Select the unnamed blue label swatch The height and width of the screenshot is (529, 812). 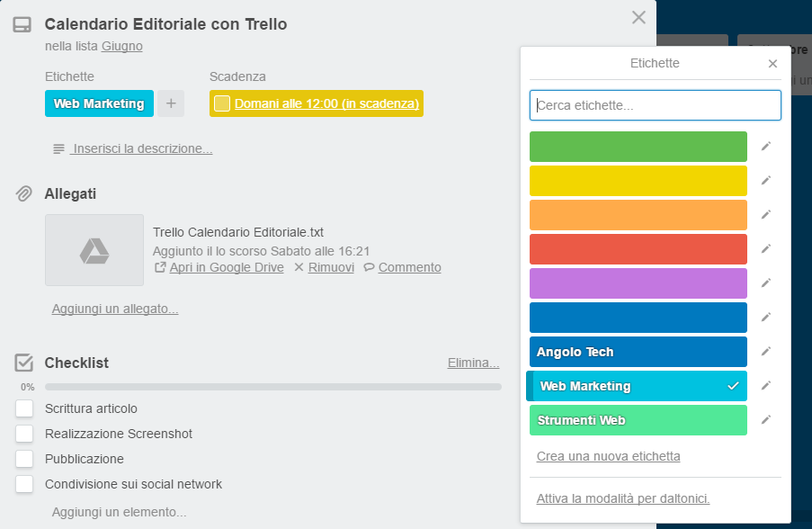(x=638, y=318)
